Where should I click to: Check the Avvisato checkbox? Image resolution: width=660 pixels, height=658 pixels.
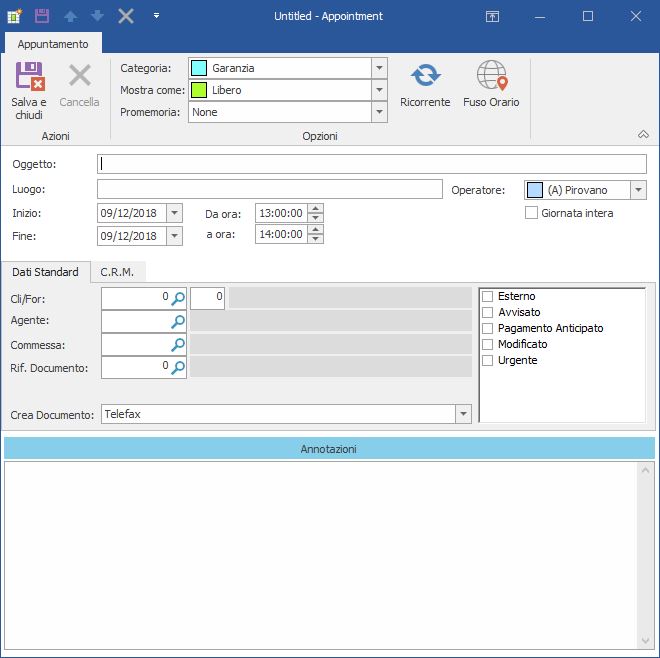point(487,312)
